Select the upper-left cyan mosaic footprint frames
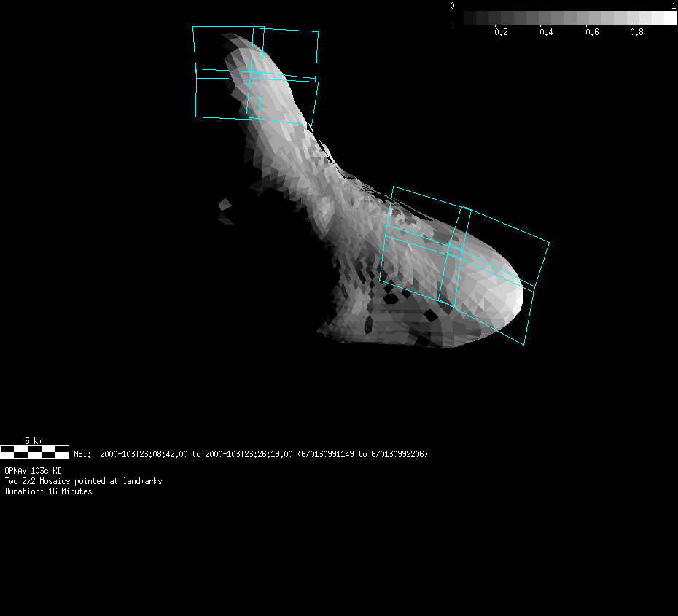Image resolution: width=678 pixels, height=616 pixels. (256, 73)
